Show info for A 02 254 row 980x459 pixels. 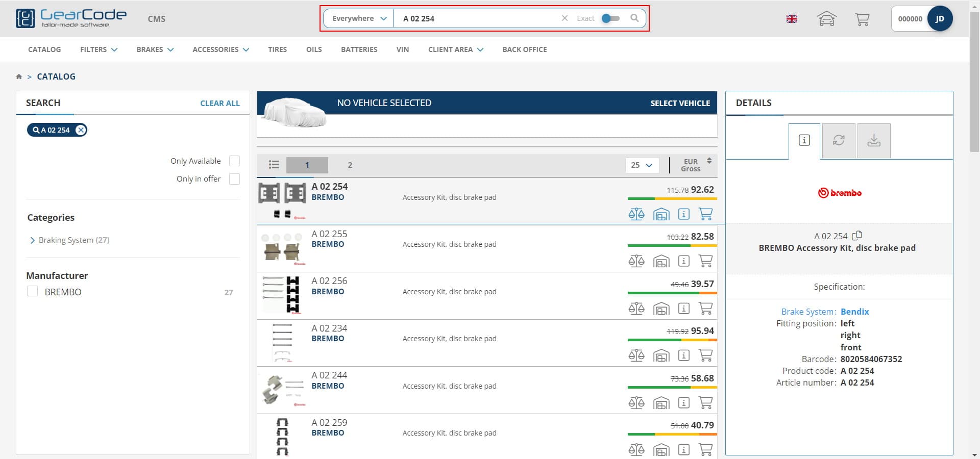coord(684,214)
